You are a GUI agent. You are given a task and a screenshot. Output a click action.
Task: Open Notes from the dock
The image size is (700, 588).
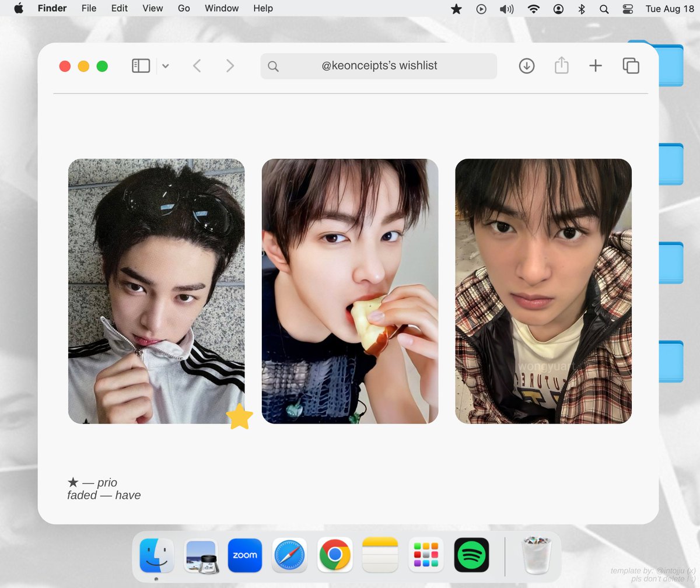380,555
